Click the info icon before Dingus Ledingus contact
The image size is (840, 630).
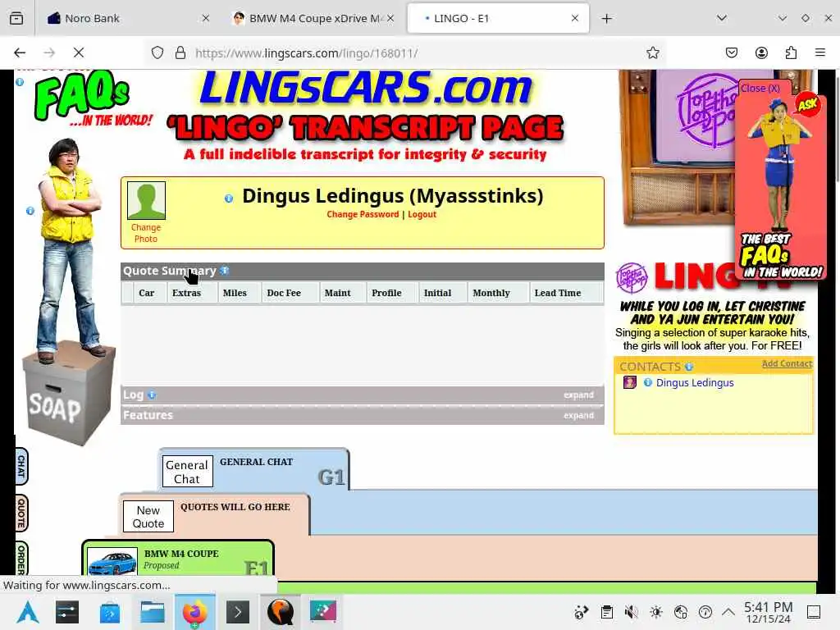648,382
